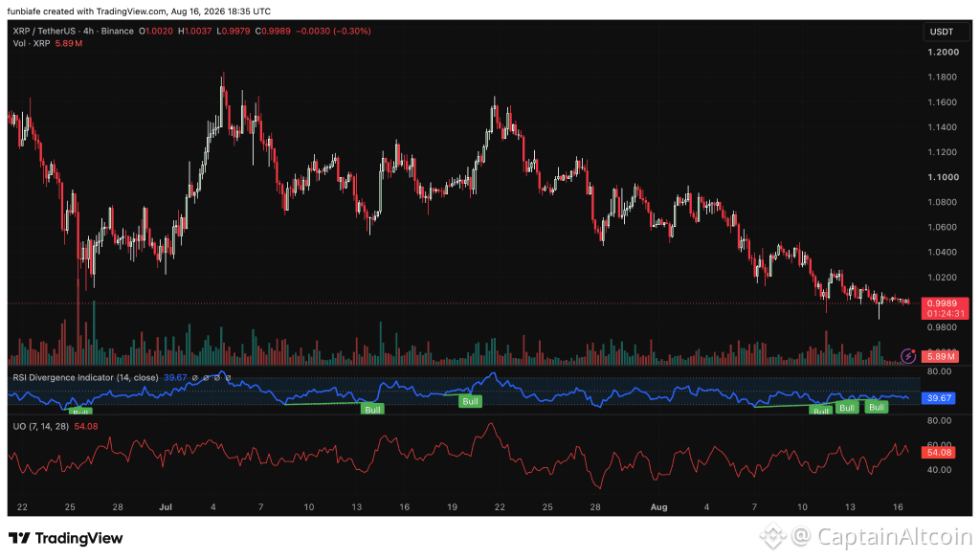The image size is (980, 560).
Task: Click the UO (7, 14, 28) legend label
Action: (41, 426)
